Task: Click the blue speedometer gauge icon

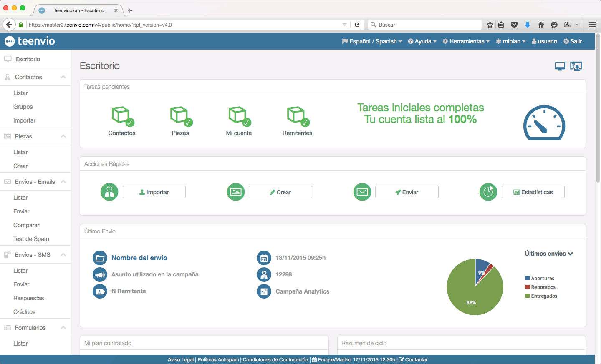Action: (544, 123)
